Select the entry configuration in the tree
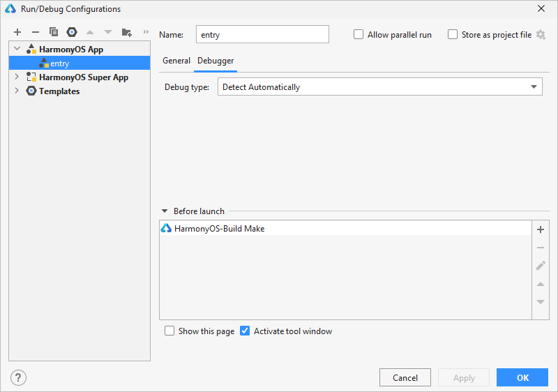 (80, 63)
